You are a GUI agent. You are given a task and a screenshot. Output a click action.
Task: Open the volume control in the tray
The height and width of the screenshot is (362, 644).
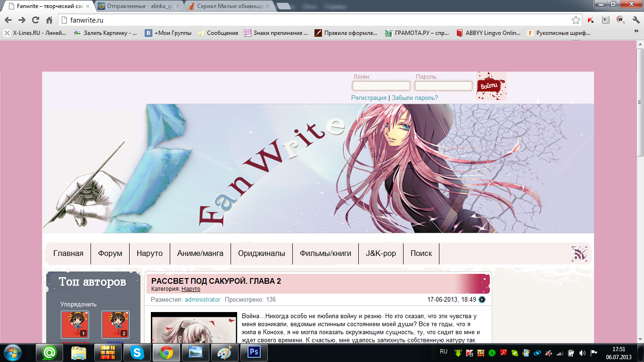[x=582, y=353]
